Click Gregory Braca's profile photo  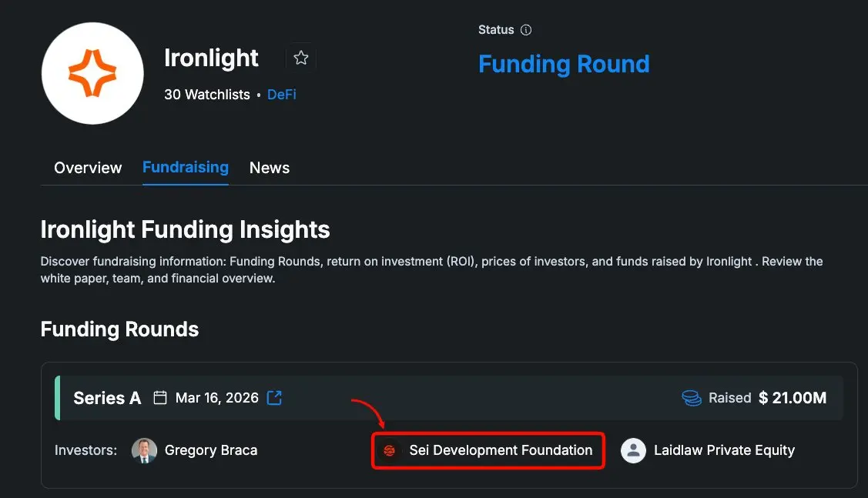pos(144,451)
